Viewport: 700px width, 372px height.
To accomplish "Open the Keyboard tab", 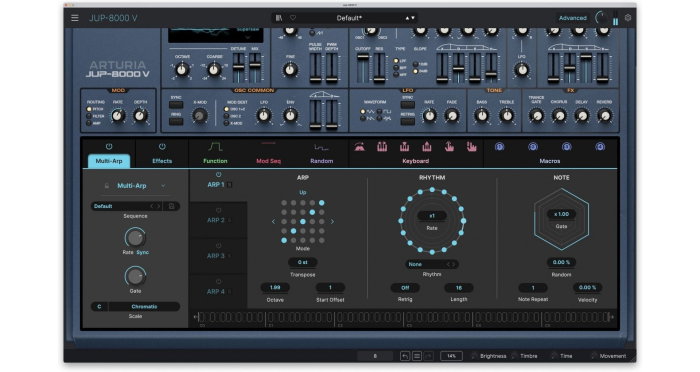I will pos(416,161).
